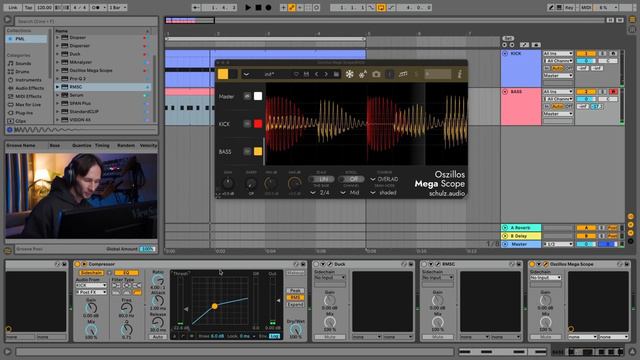Select the Sounds category in browser
The height and width of the screenshot is (360, 640).
tap(23, 63)
